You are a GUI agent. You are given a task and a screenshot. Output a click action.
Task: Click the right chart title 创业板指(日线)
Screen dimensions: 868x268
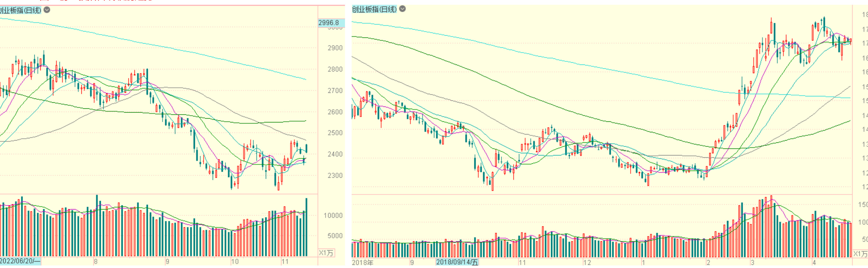[374, 9]
